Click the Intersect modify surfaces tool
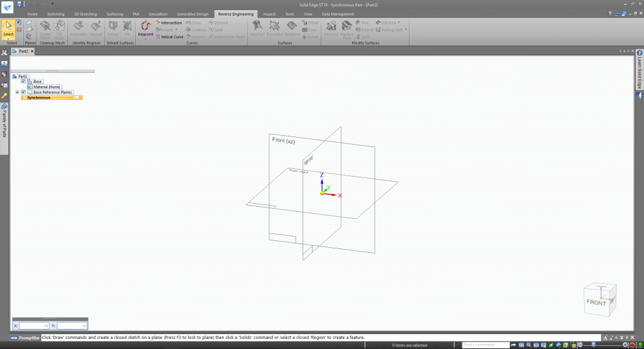This screenshot has width=644, height=349. coord(331,29)
